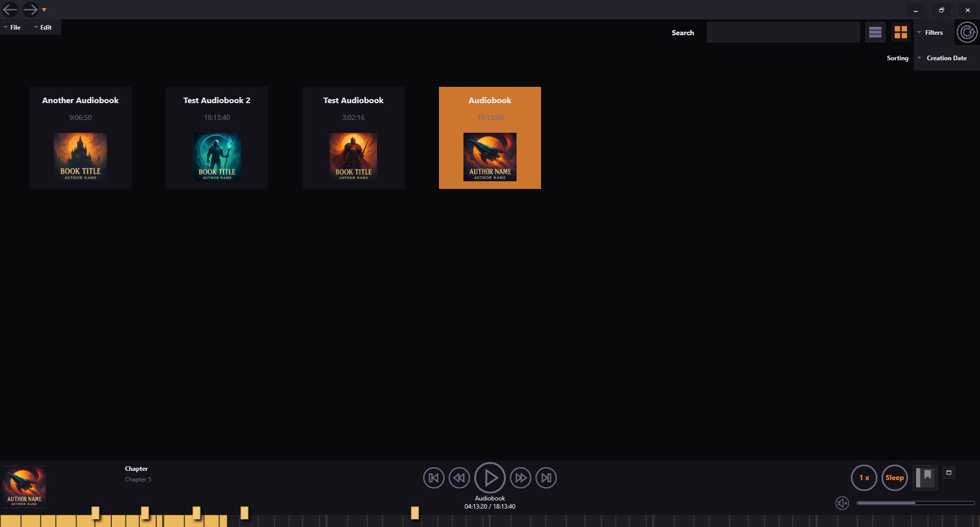The width and height of the screenshot is (980, 527).
Task: Click the library refresh icon
Action: point(967,32)
